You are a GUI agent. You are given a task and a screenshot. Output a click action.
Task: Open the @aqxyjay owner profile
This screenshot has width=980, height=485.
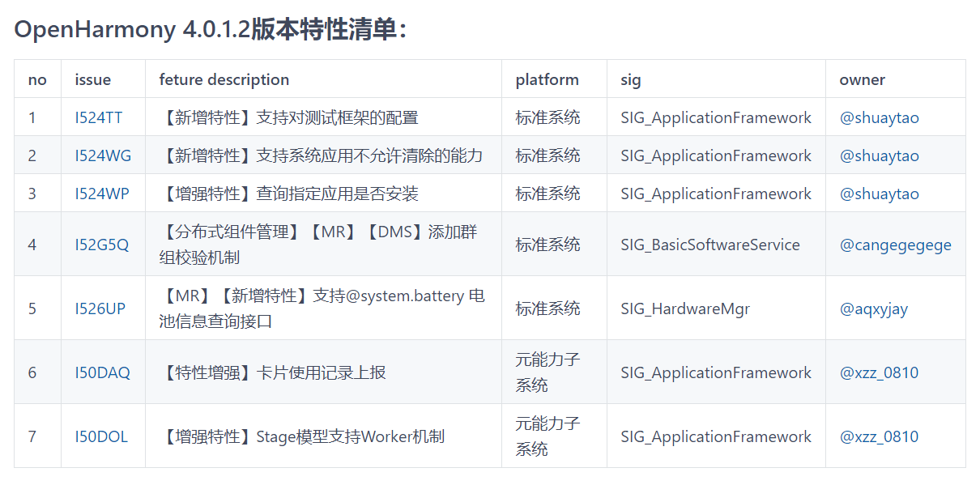(x=873, y=308)
